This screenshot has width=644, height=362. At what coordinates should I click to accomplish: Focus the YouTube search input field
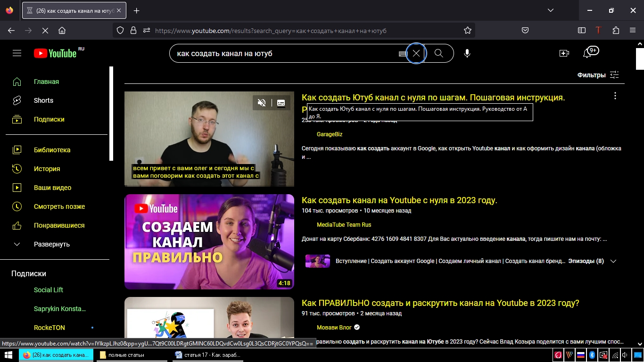pyautogui.click(x=285, y=53)
